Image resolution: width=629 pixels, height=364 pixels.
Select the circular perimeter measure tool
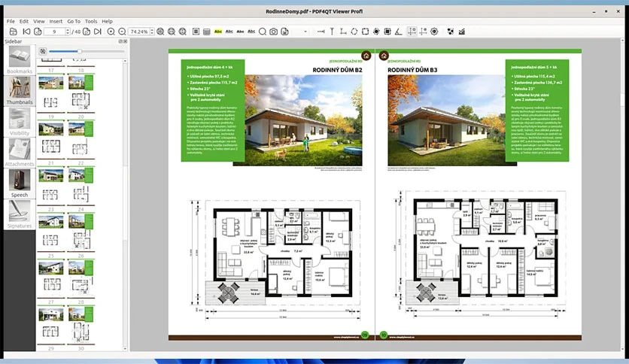coord(354,32)
